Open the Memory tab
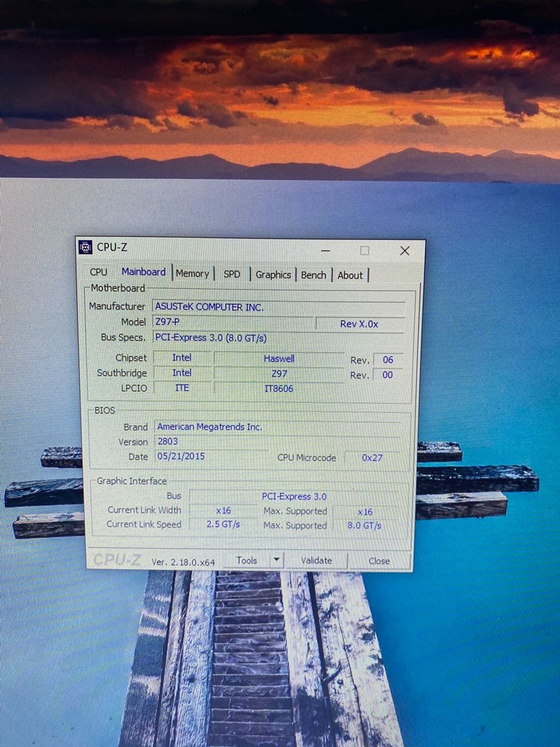Screen dimensions: 560x747 [192, 273]
